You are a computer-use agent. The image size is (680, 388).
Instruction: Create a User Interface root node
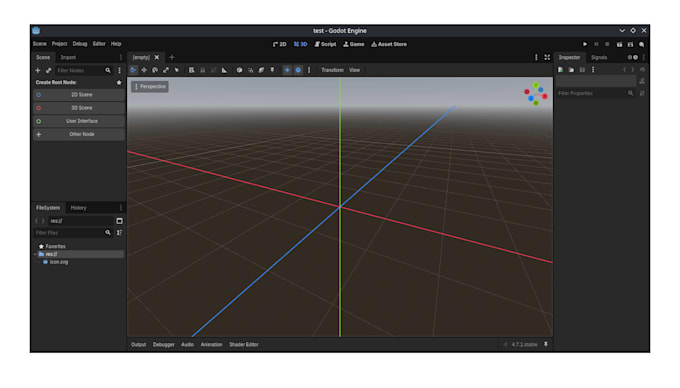pos(79,121)
